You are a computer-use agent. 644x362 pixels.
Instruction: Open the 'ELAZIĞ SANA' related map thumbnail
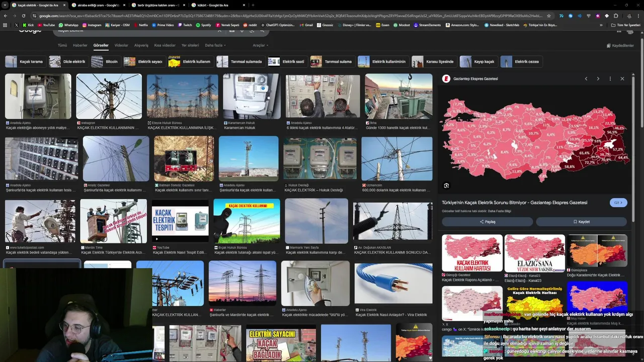point(535,253)
